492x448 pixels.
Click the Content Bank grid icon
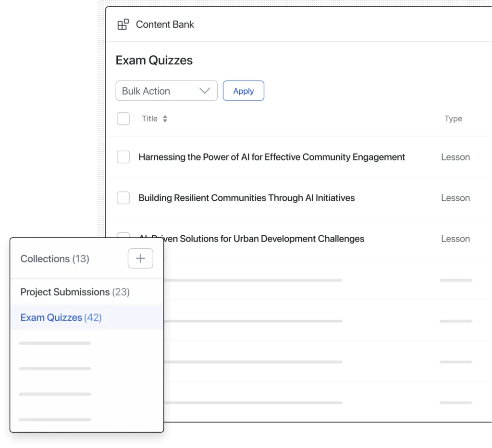(x=123, y=24)
